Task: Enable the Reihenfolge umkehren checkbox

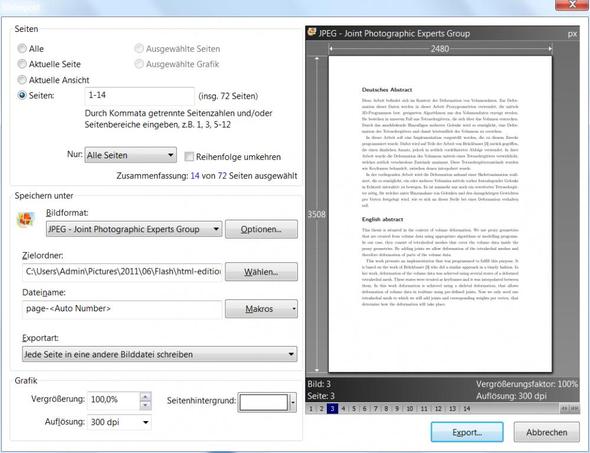Action: click(x=189, y=157)
